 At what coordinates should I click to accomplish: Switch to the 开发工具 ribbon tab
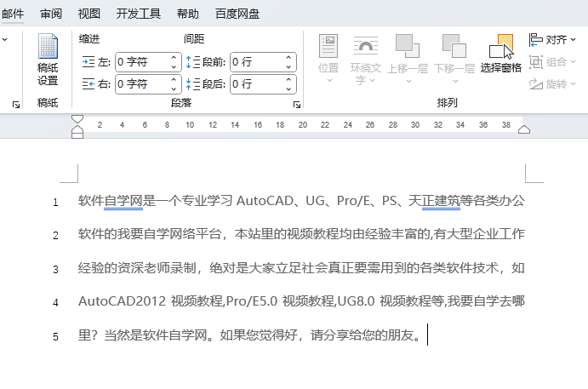point(139,14)
